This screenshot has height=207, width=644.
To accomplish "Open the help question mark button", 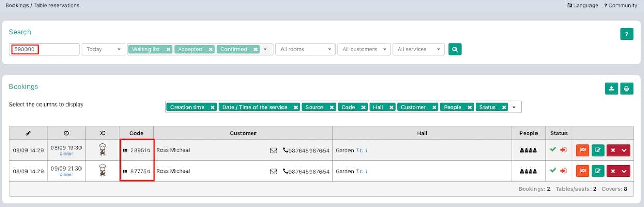I will (627, 34).
